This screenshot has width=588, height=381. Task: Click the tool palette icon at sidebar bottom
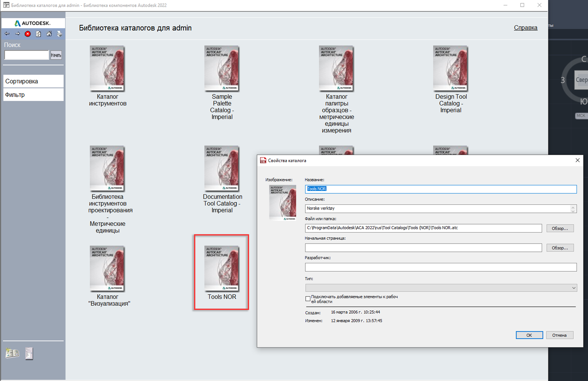coord(29,354)
